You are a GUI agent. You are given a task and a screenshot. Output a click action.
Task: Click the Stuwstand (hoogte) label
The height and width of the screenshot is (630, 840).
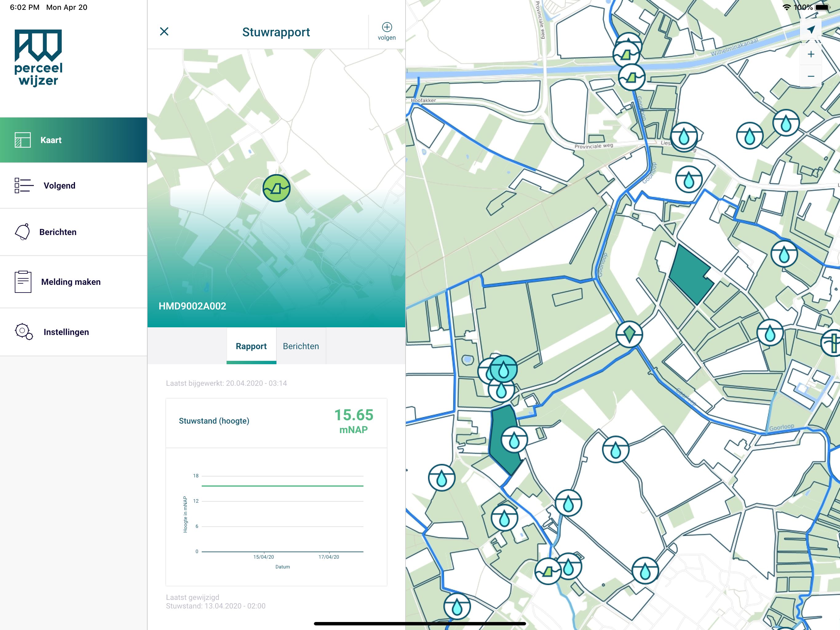[214, 421]
